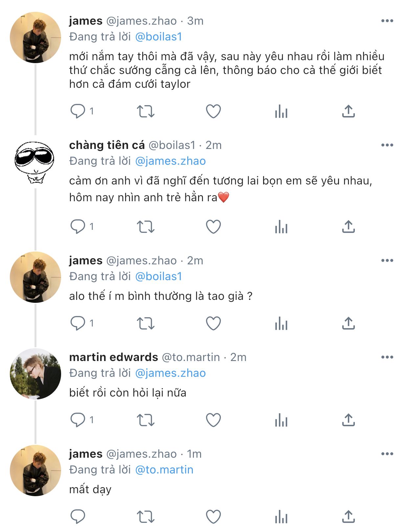
Task: Open martin edwards' profile avatar
Action: (x=35, y=374)
